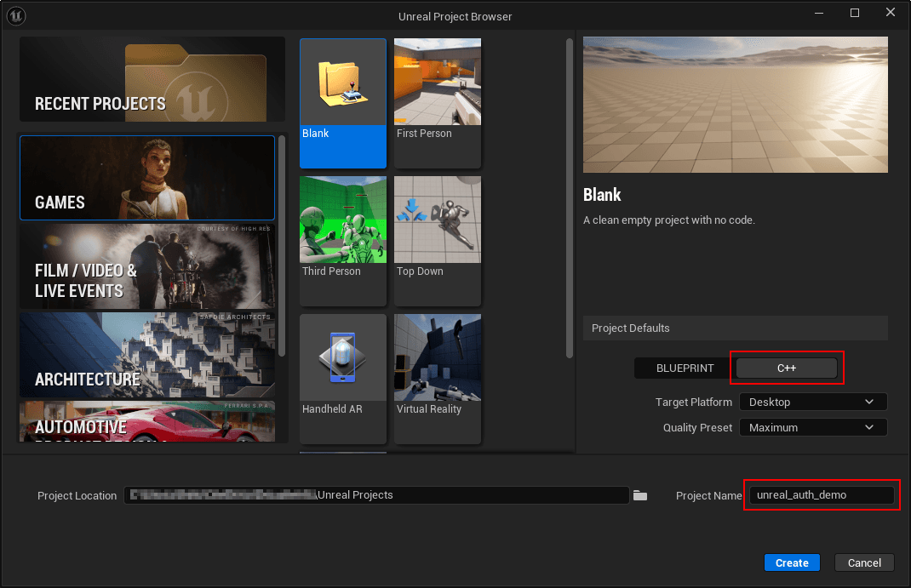
Task: Switch to the Games category
Action: click(146, 177)
